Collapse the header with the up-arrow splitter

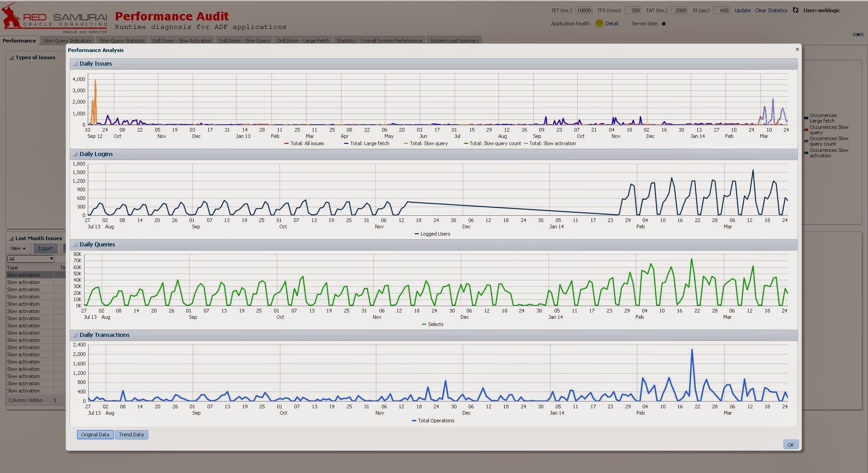tap(858, 34)
